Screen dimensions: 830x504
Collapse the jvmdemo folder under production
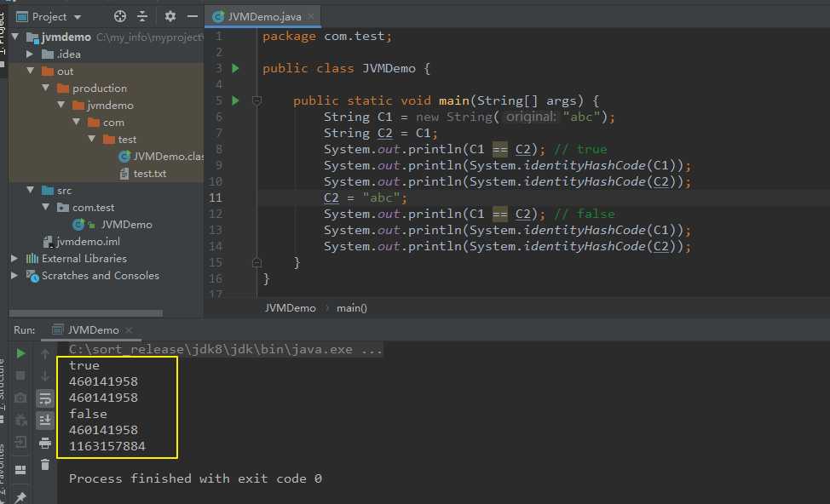(61, 105)
